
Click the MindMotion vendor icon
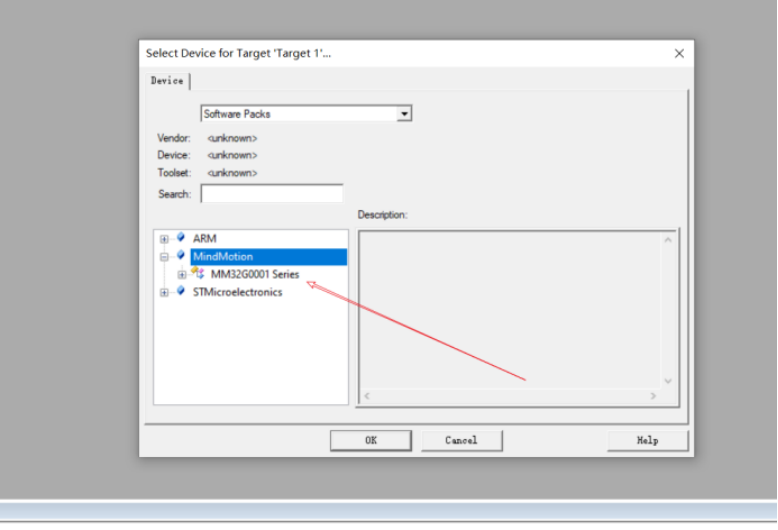(180, 257)
